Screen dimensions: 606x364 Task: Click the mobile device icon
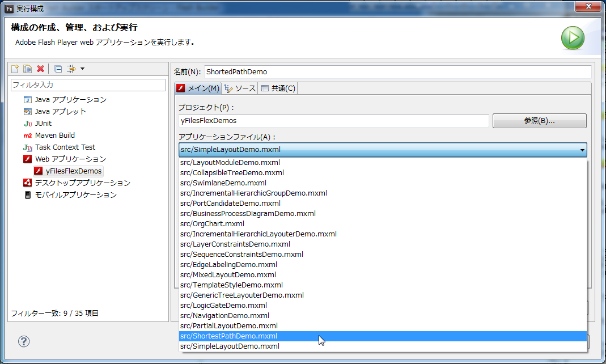(27, 195)
